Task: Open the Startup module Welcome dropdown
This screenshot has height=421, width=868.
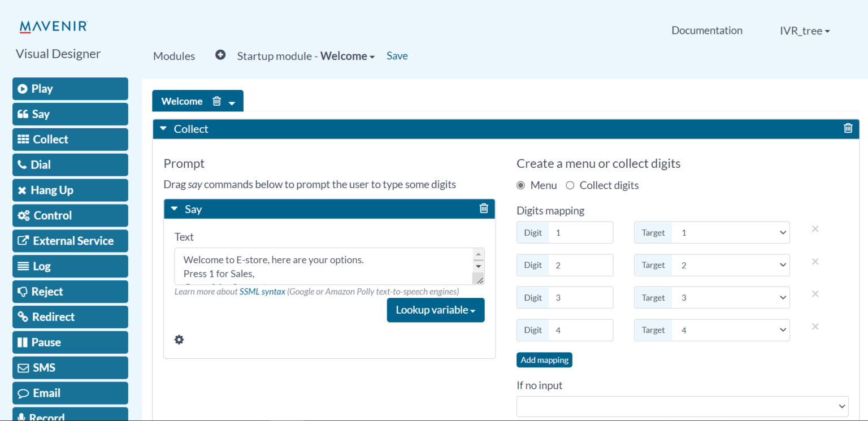Action: [x=306, y=56]
